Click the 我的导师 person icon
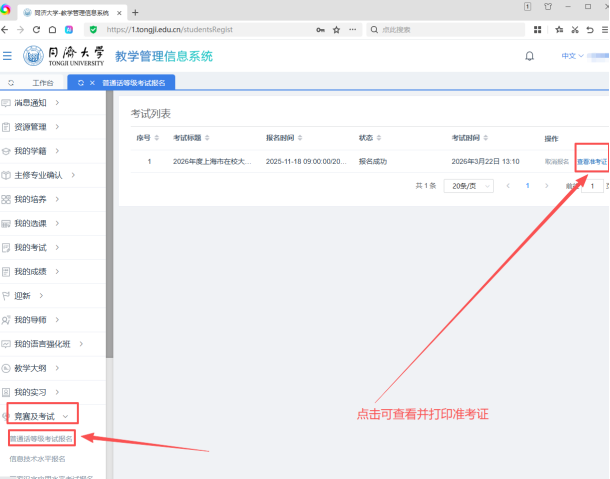This screenshot has height=479, width=610. 6,320
